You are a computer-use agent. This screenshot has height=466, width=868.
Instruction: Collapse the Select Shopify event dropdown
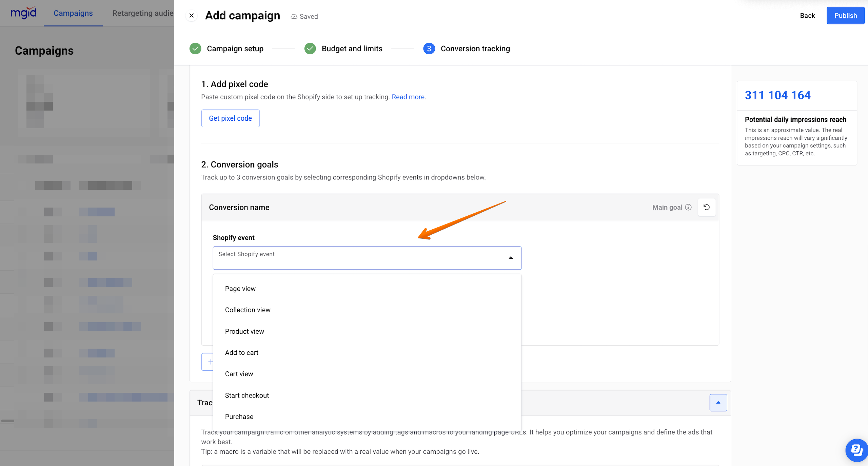511,258
